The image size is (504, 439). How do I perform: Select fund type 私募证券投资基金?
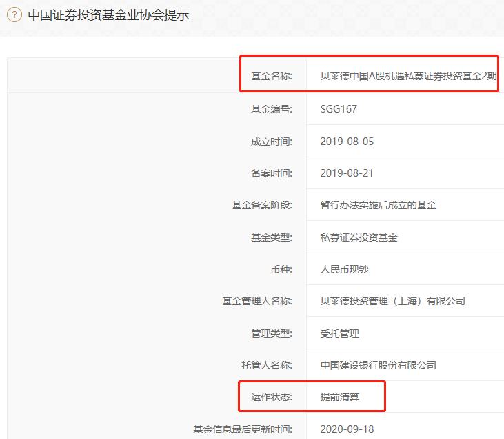coord(359,237)
